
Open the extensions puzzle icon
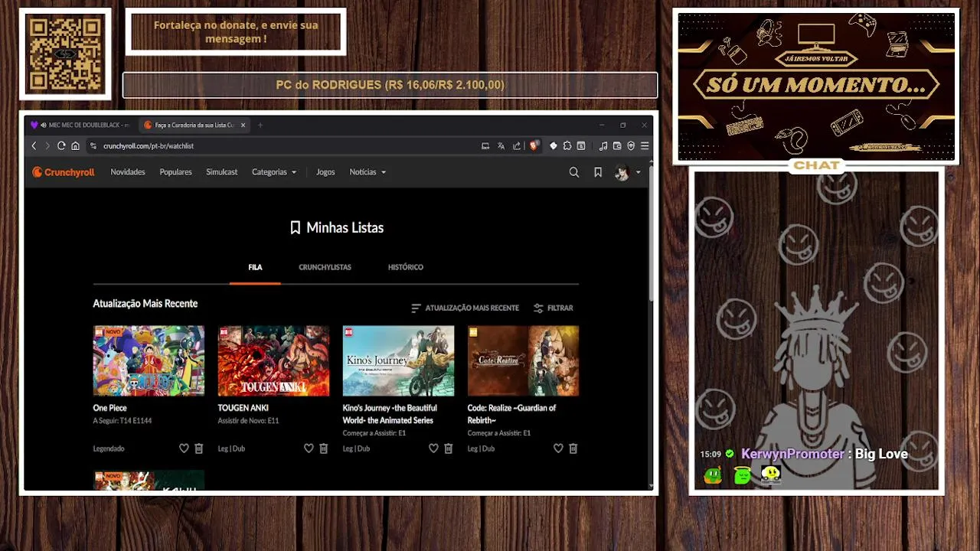point(567,145)
